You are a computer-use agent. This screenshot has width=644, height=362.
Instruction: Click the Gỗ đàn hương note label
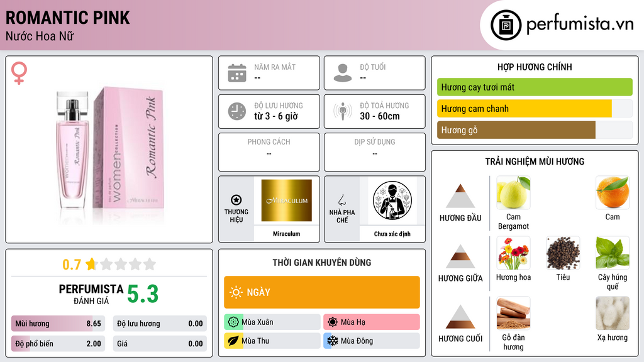pyautogui.click(x=513, y=342)
